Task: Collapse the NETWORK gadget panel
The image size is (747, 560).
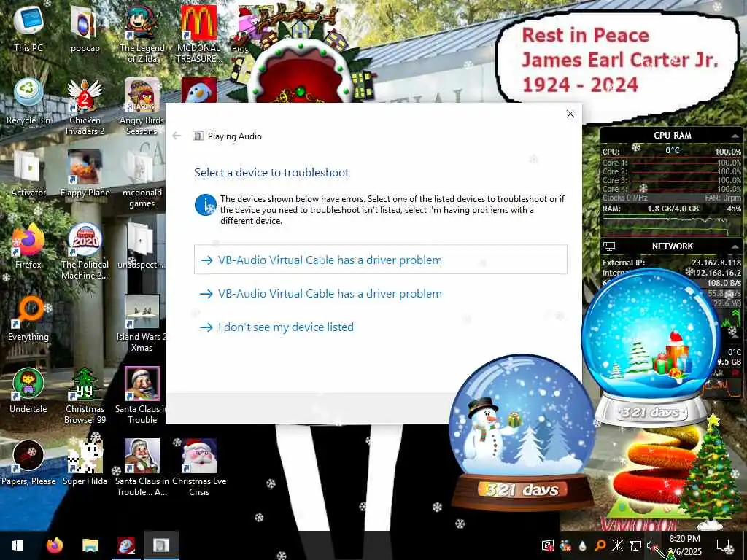Action: pyautogui.click(x=735, y=246)
